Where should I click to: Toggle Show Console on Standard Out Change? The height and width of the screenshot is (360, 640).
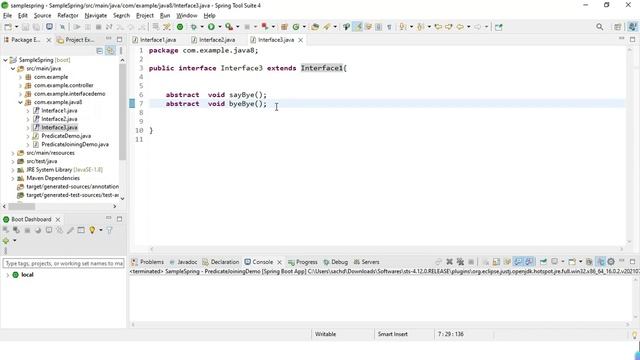518,262
